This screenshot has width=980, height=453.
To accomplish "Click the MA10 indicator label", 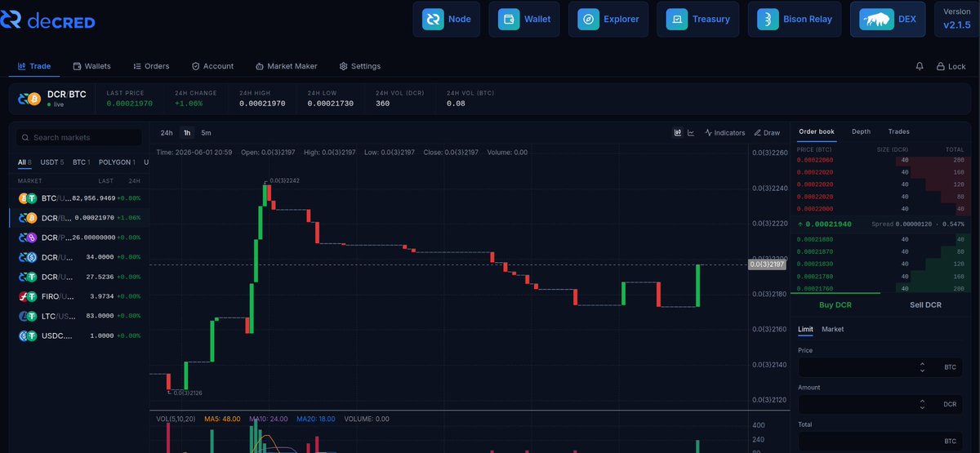I will click(x=268, y=419).
